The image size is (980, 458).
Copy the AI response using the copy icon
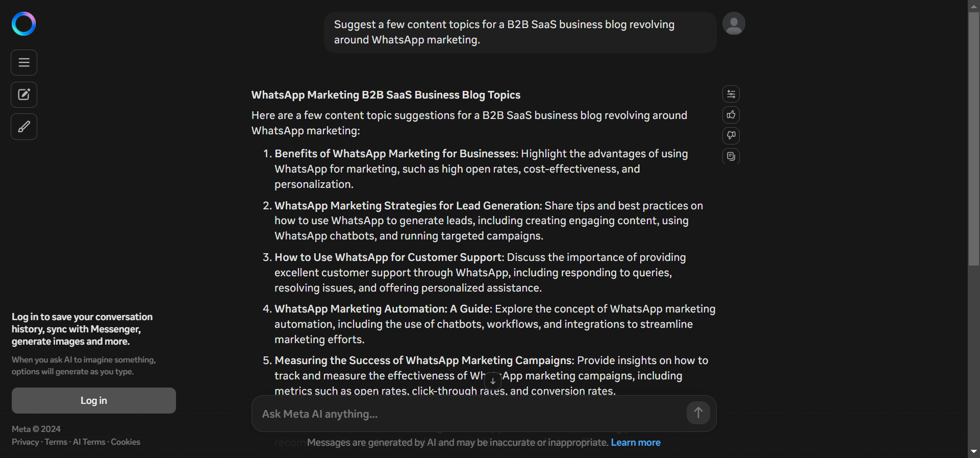coord(731,156)
